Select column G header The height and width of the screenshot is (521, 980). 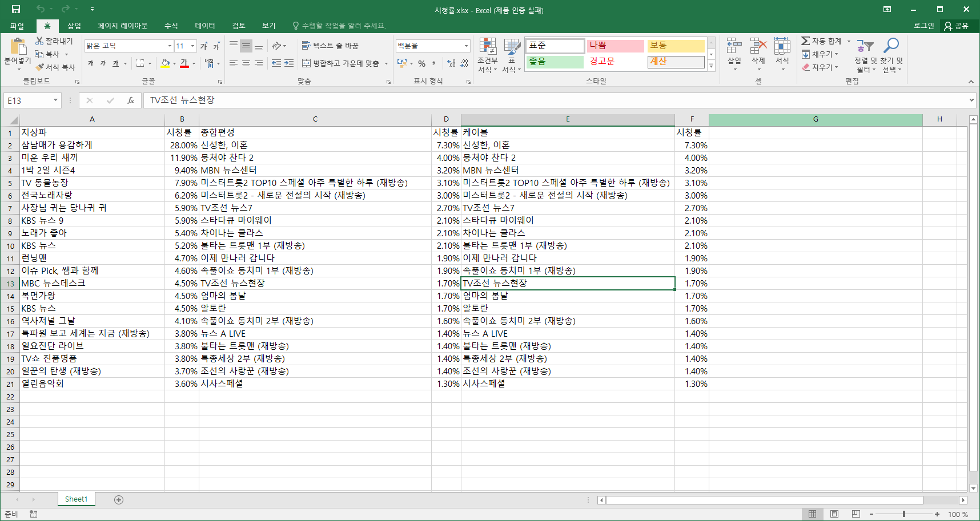click(x=816, y=119)
